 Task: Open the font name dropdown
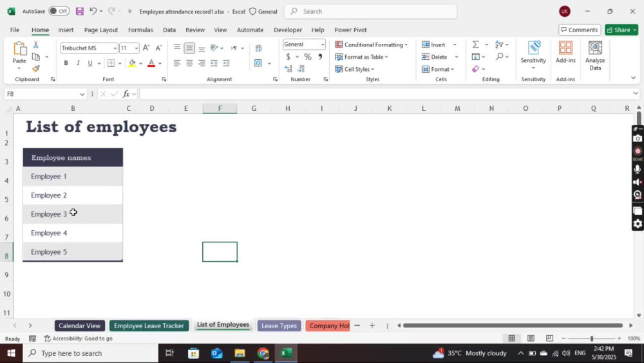pyautogui.click(x=115, y=48)
